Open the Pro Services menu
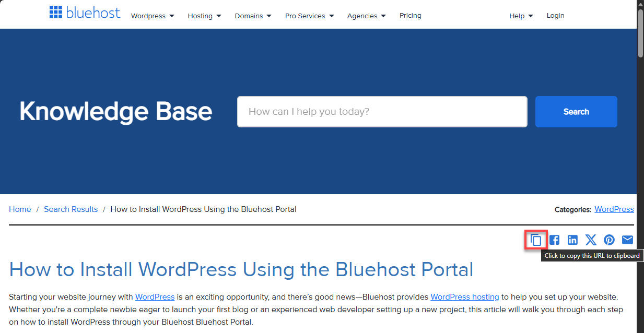 (x=309, y=16)
